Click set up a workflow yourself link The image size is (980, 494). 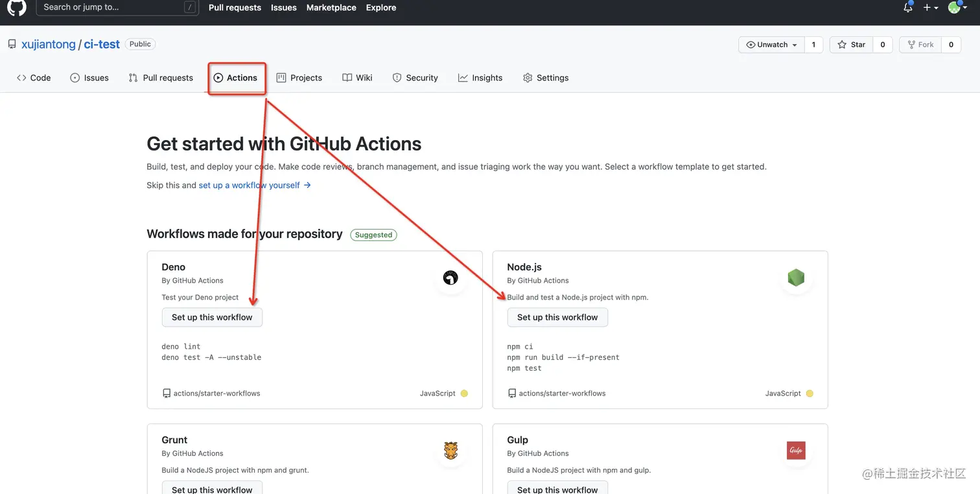255,185
